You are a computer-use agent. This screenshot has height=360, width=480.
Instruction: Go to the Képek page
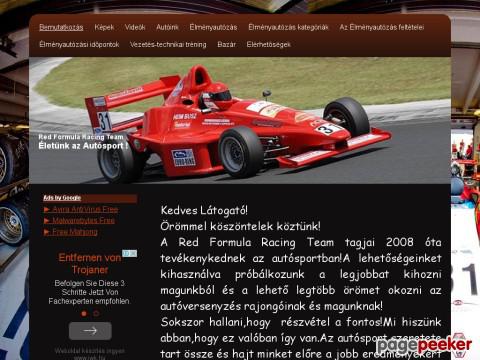point(104,27)
